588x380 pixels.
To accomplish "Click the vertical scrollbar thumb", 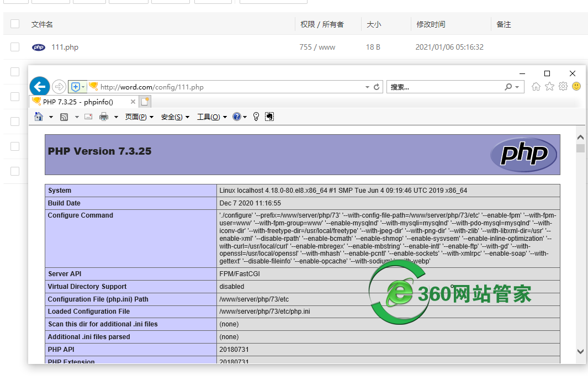I will (580, 149).
